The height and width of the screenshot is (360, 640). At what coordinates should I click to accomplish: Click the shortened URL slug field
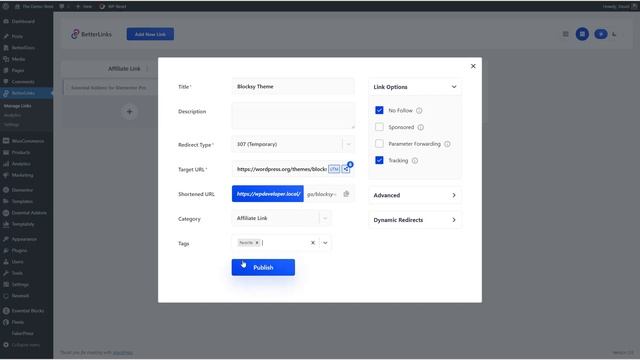[x=322, y=194]
